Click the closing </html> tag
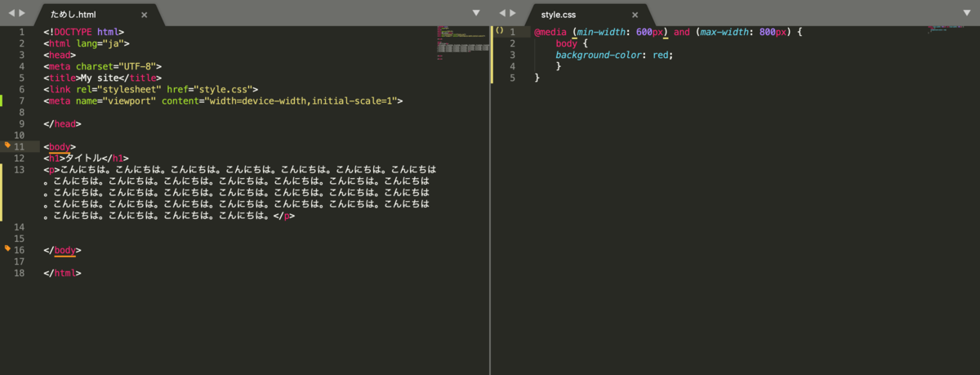980x375 pixels. [x=63, y=273]
